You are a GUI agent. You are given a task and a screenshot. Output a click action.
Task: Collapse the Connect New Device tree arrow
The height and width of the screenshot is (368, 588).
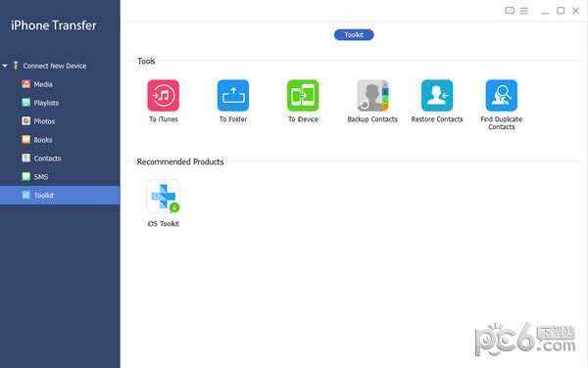[x=5, y=66]
